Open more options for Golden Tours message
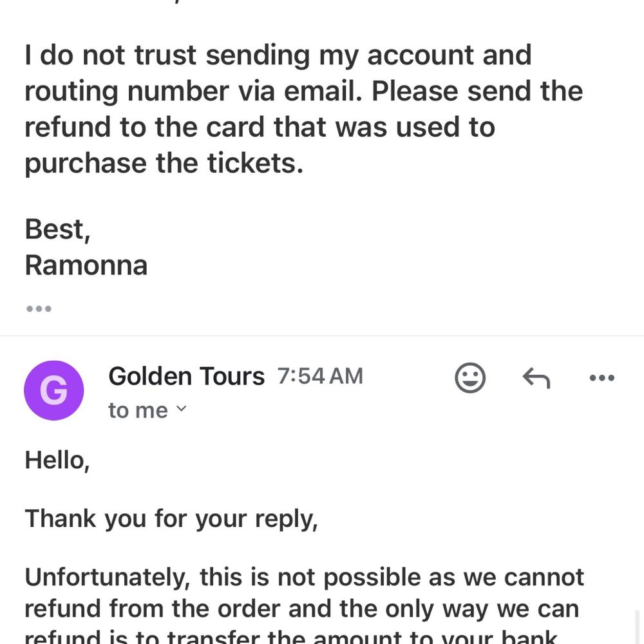The height and width of the screenshot is (644, 644). click(x=601, y=378)
